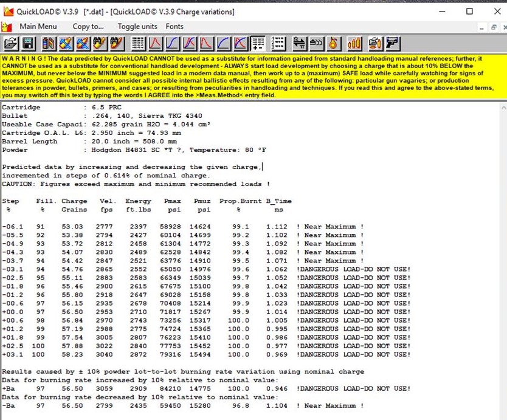Click the QuickLOAD icon left of Main Menu
Screen dimensions: 507x420
click(x=7, y=27)
